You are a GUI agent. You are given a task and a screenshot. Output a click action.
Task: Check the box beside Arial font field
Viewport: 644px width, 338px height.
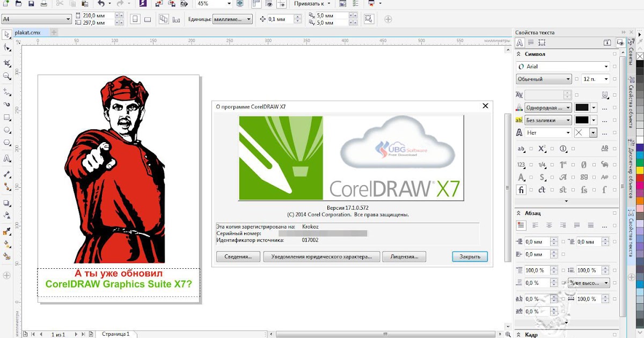(614, 67)
